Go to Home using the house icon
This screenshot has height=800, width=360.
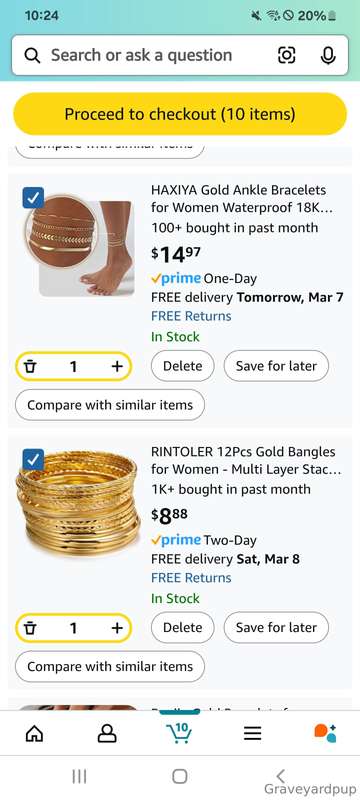[x=34, y=734]
